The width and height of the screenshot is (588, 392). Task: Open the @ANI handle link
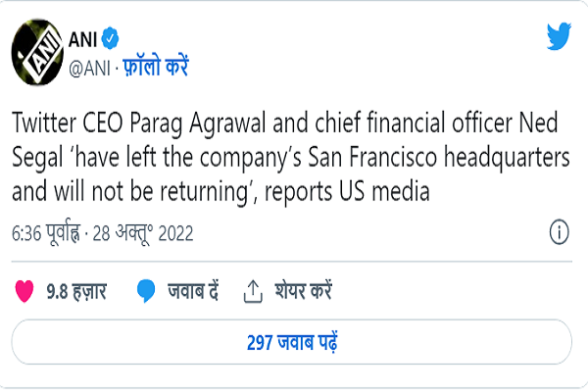89,67
